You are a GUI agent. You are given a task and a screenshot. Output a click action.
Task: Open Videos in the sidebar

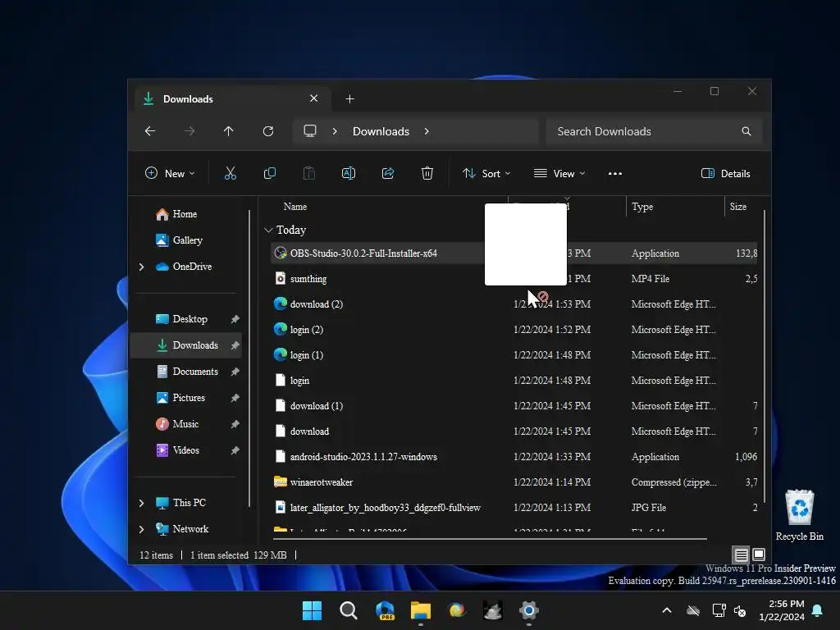186,450
